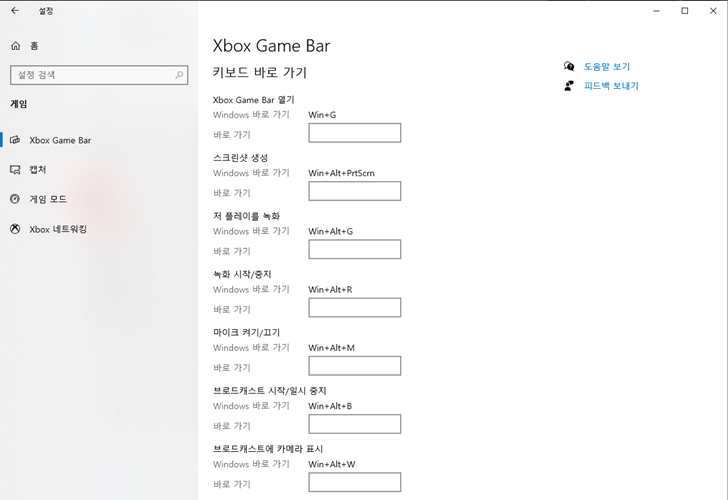This screenshot has height=500, width=728.
Task: Click the Win+Alt+G shortcut text
Action: 331,231
